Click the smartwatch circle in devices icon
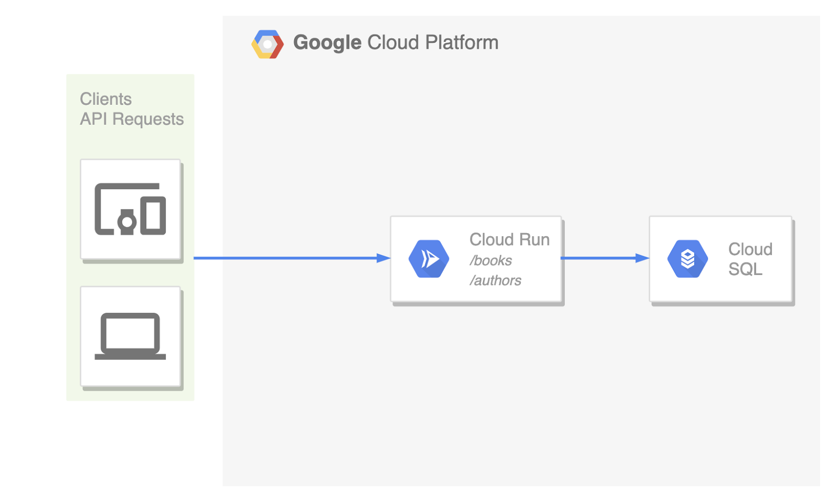The height and width of the screenshot is (504, 839). click(126, 223)
